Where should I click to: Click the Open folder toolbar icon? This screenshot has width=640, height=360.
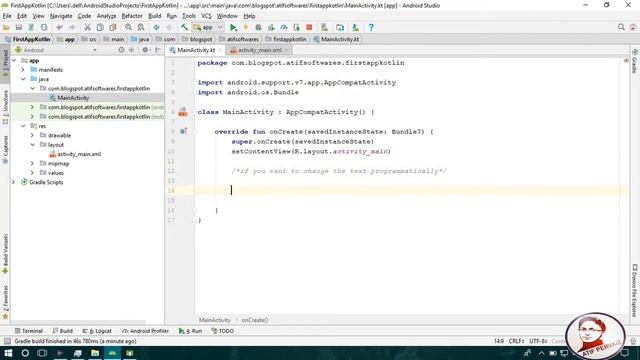click(x=6, y=27)
